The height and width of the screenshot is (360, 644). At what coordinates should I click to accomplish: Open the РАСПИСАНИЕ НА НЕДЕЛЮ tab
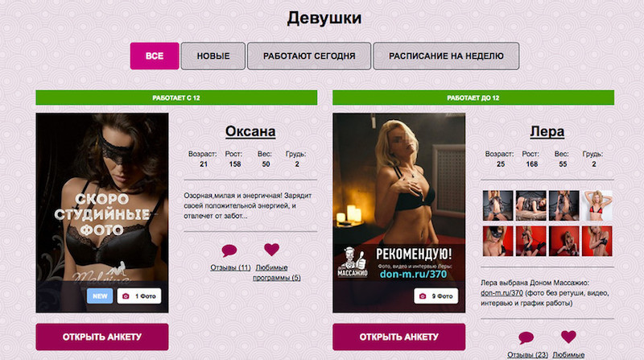(446, 56)
